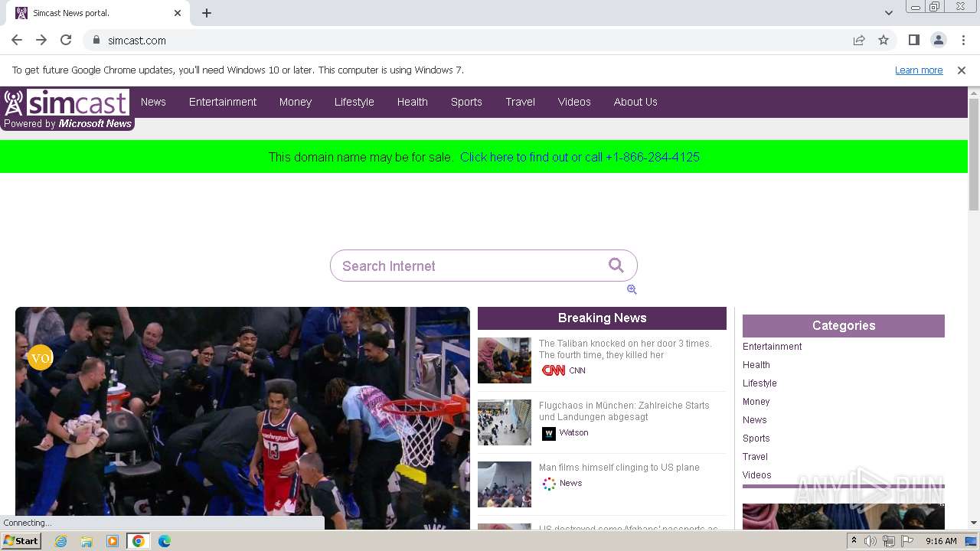The height and width of the screenshot is (551, 980).
Task: Select the Travel category in sidebar
Action: tap(755, 457)
